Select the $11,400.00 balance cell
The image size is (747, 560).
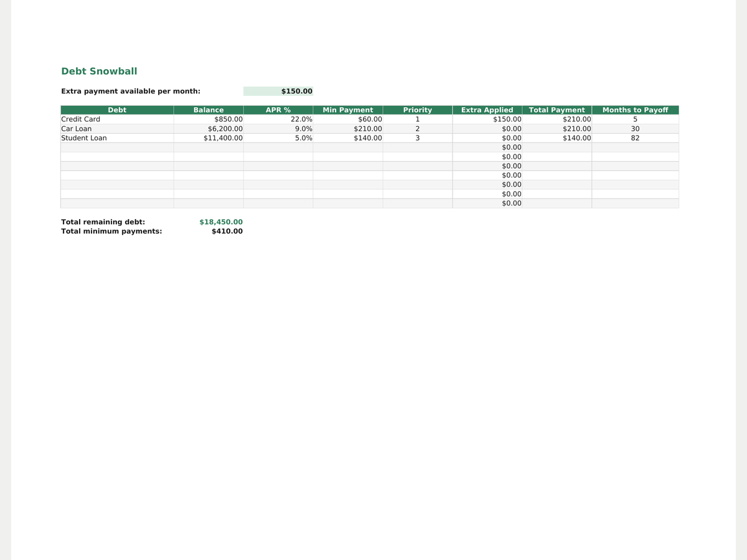pyautogui.click(x=209, y=138)
